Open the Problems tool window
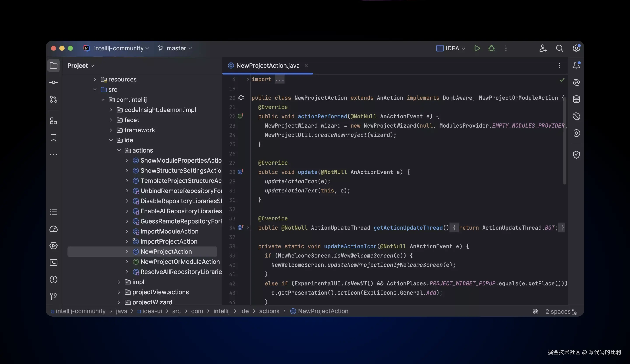This screenshot has height=364, width=630. click(53, 279)
